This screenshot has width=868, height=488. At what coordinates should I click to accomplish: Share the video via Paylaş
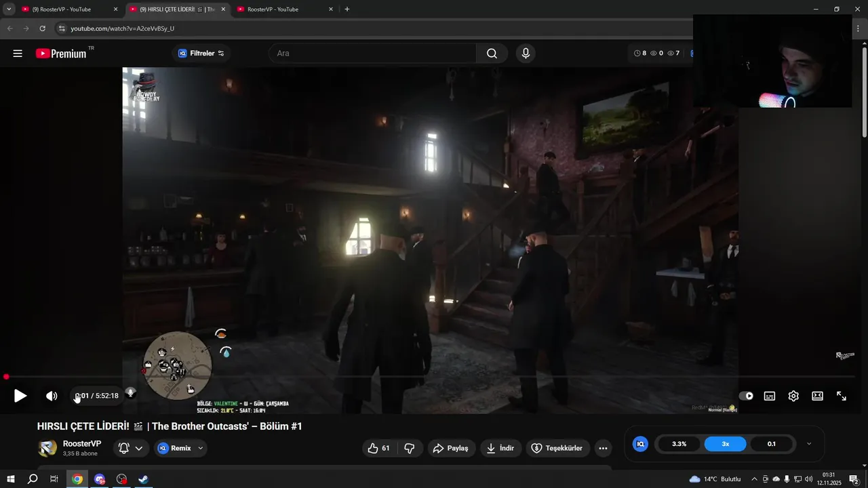point(451,448)
